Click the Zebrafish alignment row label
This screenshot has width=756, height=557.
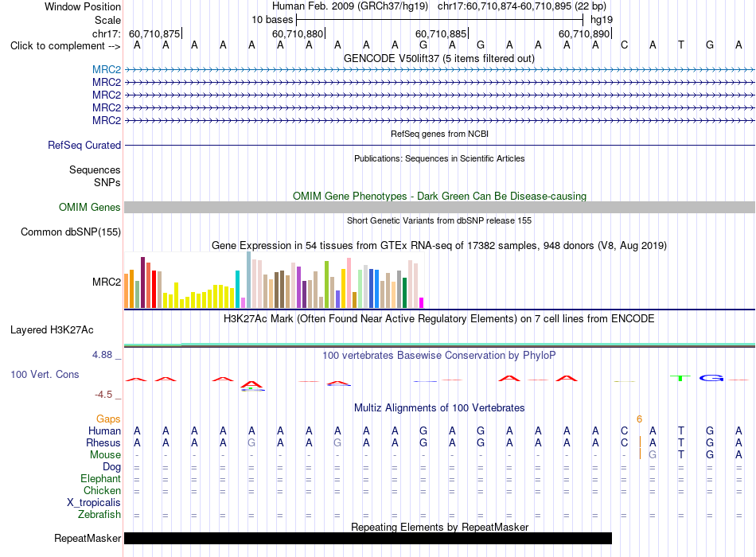click(x=99, y=515)
